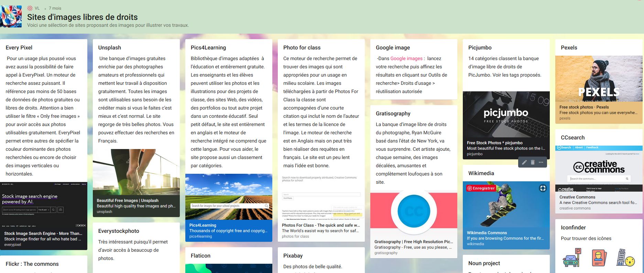Click the car parking icon in the Iconfinder card
This screenshot has height=273, width=644.
pos(572,258)
